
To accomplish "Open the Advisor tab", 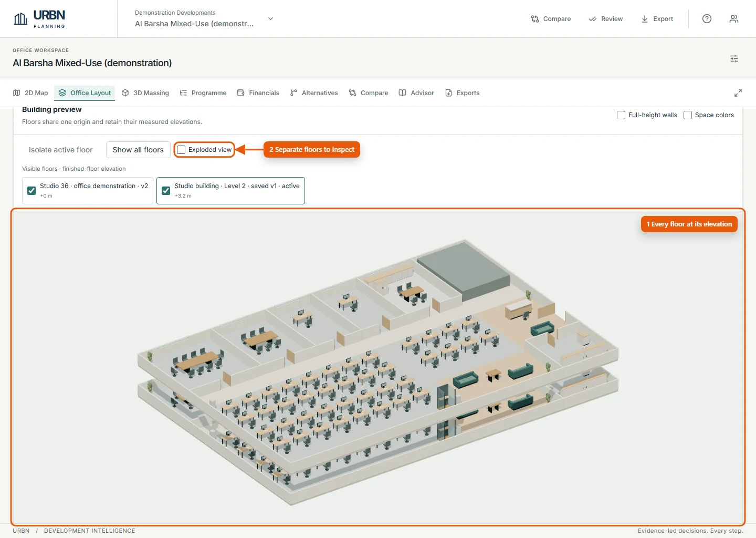I will (x=416, y=93).
